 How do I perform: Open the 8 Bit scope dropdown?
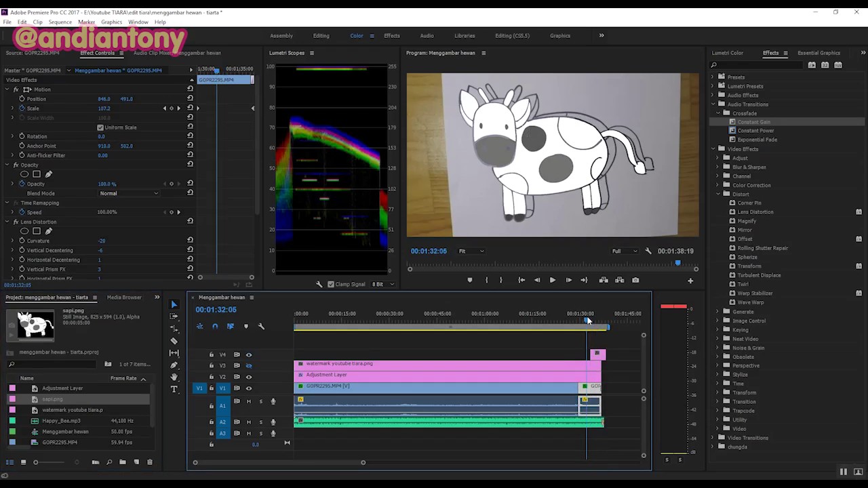382,284
